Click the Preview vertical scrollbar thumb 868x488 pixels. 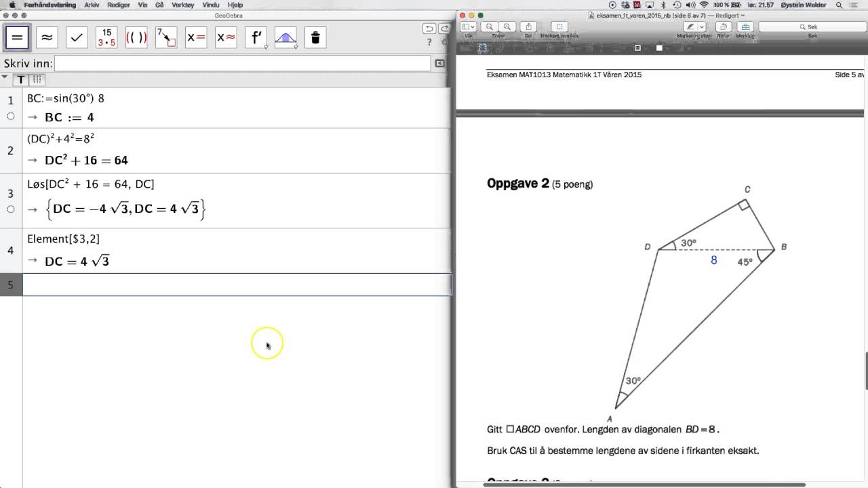(866, 371)
